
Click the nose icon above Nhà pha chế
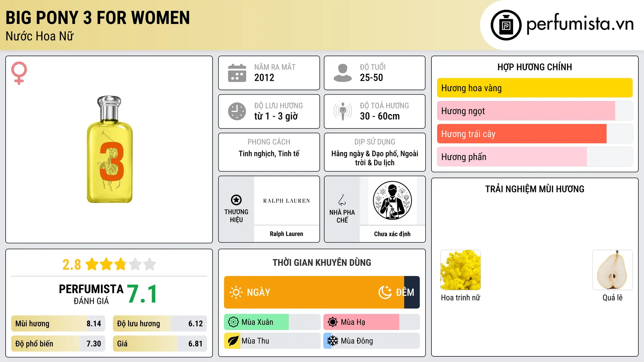tap(342, 200)
